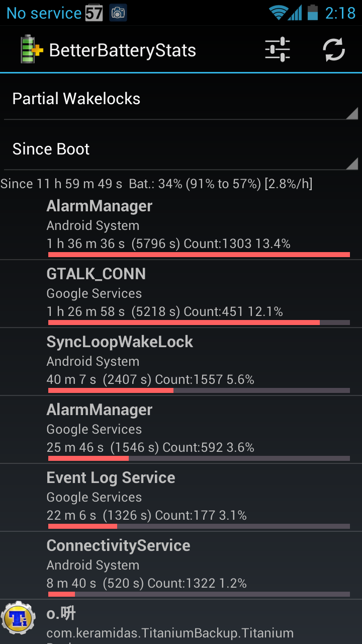
Task: Tap the Wi-Fi signal status icon
Action: coord(278,13)
